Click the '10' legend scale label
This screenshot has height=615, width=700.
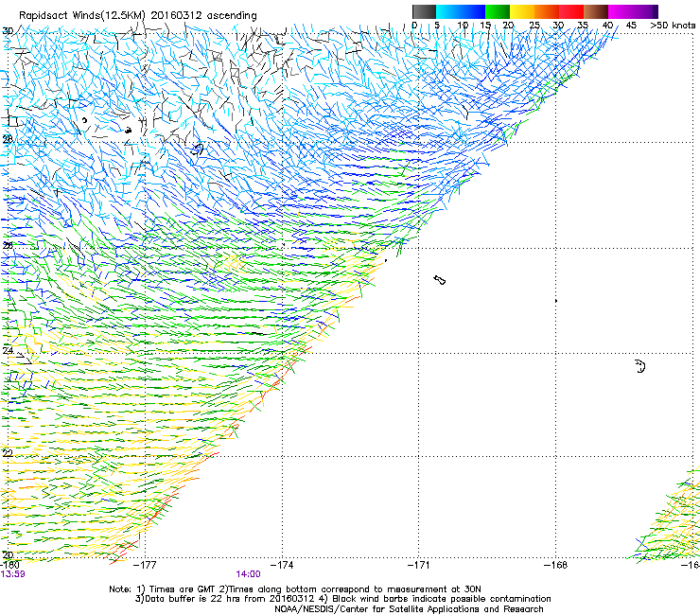click(x=463, y=25)
